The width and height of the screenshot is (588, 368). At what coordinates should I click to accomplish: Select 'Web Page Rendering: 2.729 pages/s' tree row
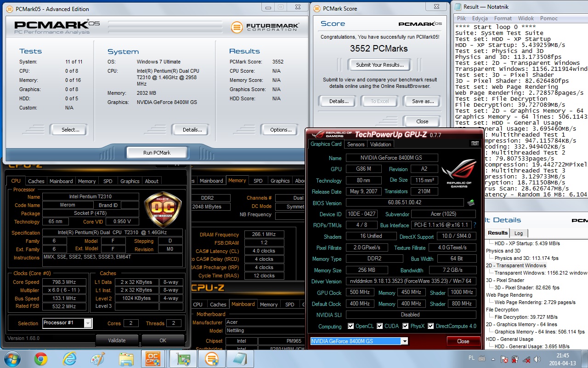535,302
